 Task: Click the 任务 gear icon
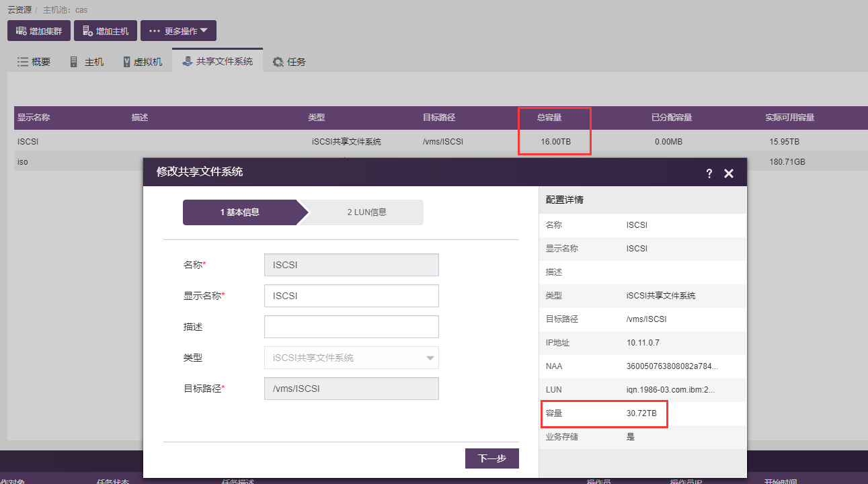pos(278,62)
